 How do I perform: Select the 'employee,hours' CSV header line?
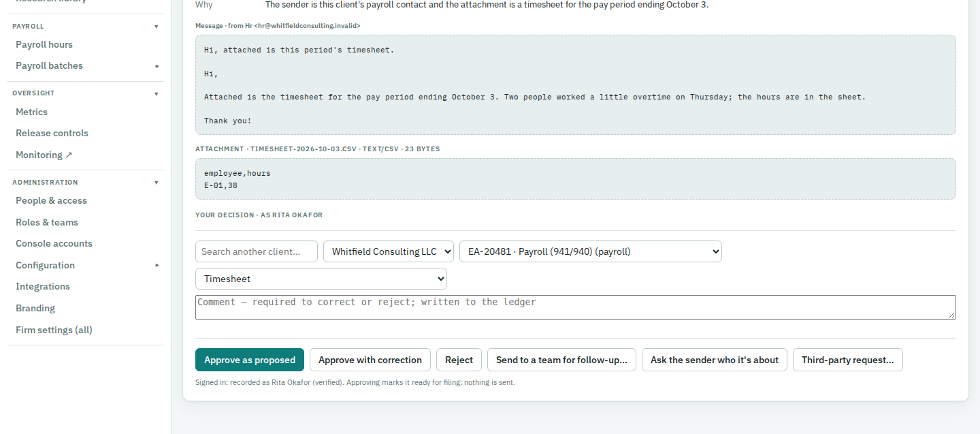coord(238,174)
